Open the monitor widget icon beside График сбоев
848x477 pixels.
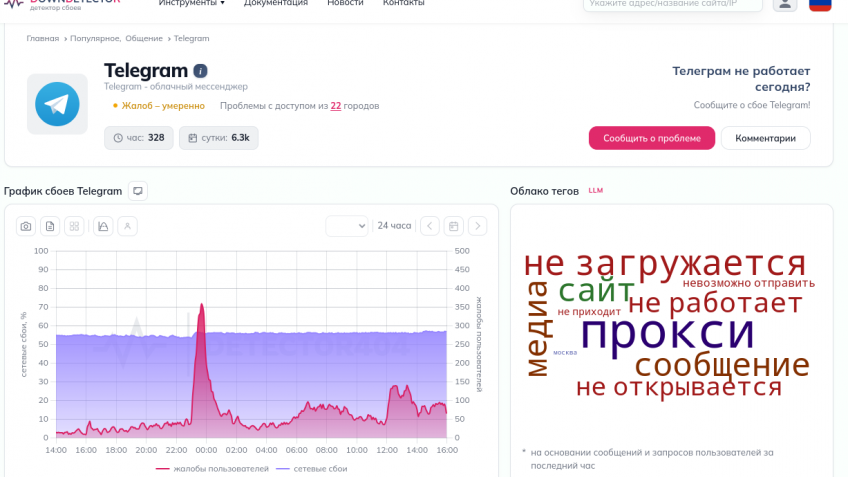(x=138, y=191)
